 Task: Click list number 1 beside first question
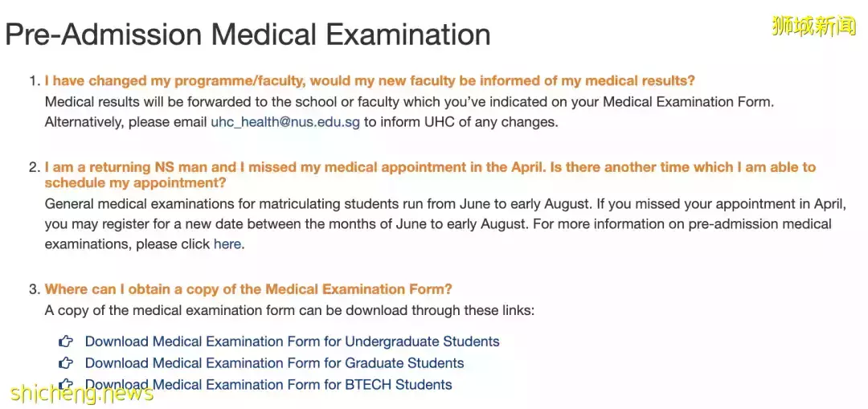coord(34,81)
